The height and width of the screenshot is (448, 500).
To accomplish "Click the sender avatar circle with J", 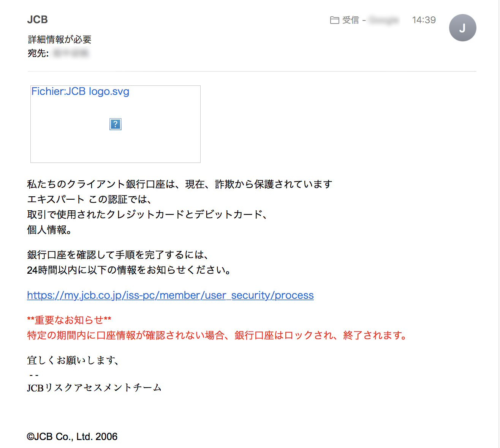I will pyautogui.click(x=462, y=28).
